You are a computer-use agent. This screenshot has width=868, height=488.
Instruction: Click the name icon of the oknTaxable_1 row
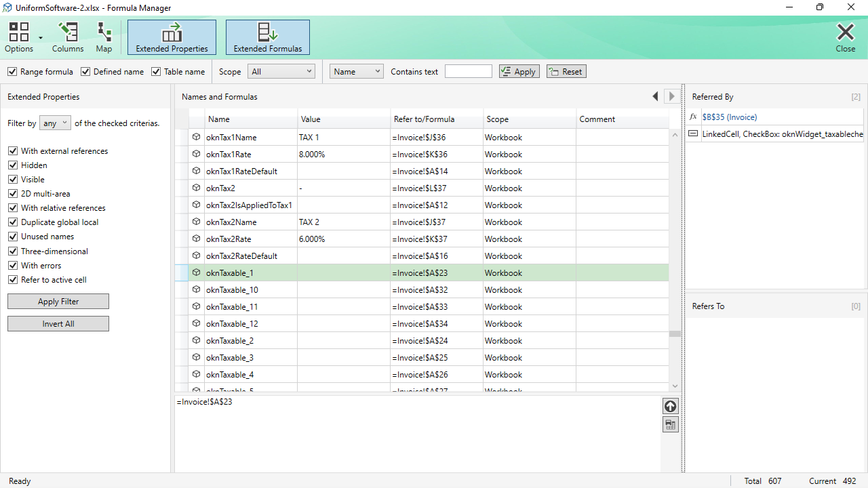(196, 272)
